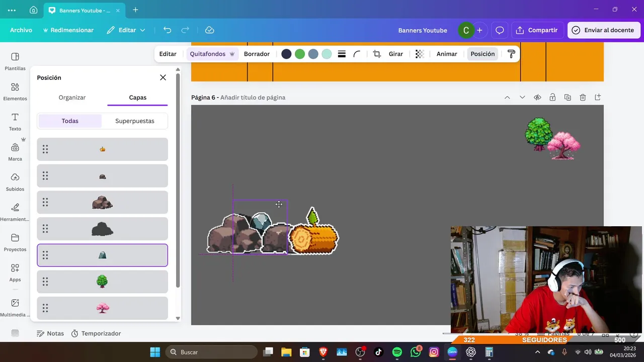Image resolution: width=644 pixels, height=362 pixels.
Task: Pick the mint color swatch
Action: (327, 54)
